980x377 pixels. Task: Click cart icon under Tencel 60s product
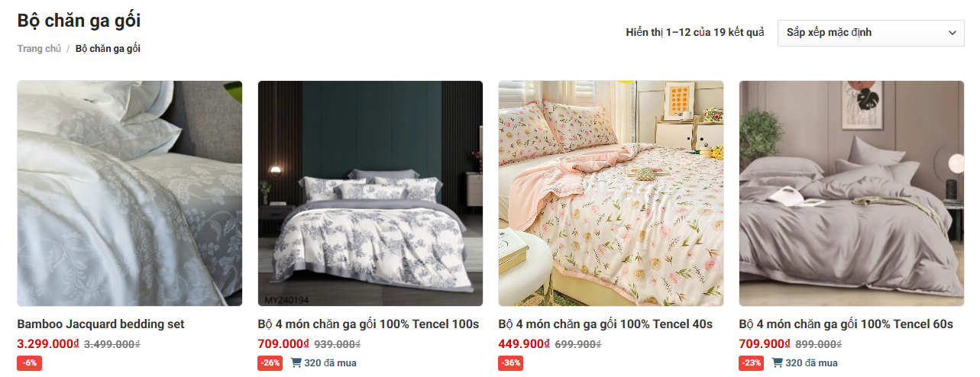(x=777, y=363)
